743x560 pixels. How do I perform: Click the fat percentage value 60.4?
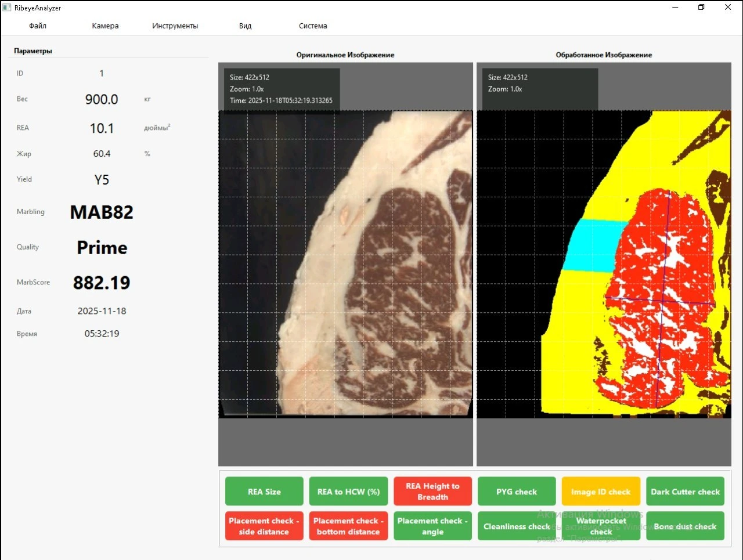[x=102, y=154]
